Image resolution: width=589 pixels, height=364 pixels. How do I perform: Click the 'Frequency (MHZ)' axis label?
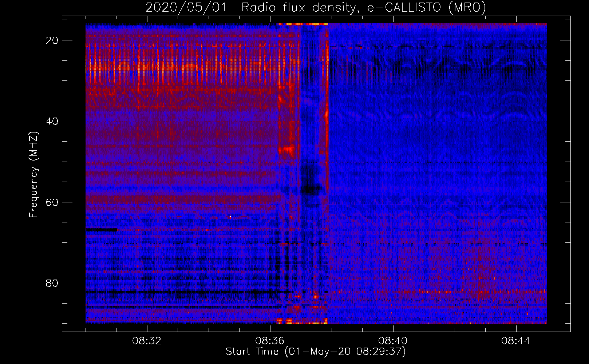[x=33, y=175]
